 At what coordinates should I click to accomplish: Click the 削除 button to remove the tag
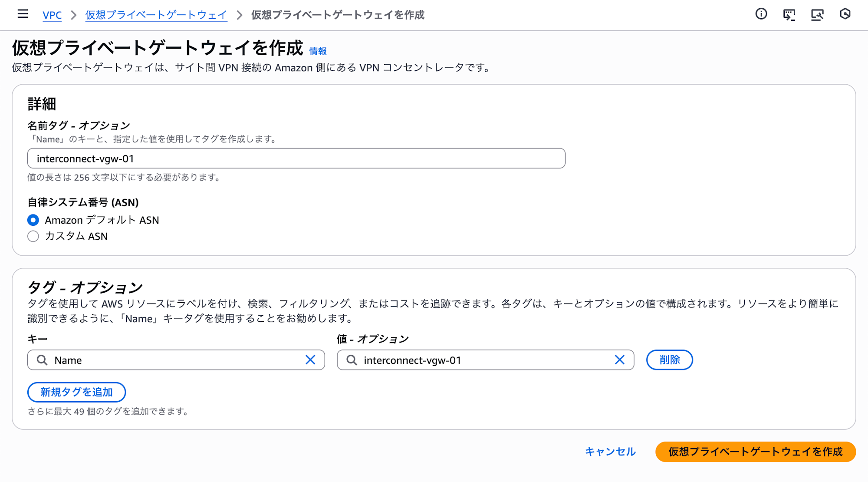(x=669, y=360)
